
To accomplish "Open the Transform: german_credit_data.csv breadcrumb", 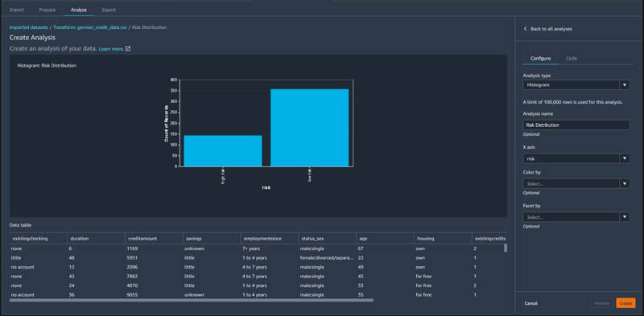I will pyautogui.click(x=90, y=27).
